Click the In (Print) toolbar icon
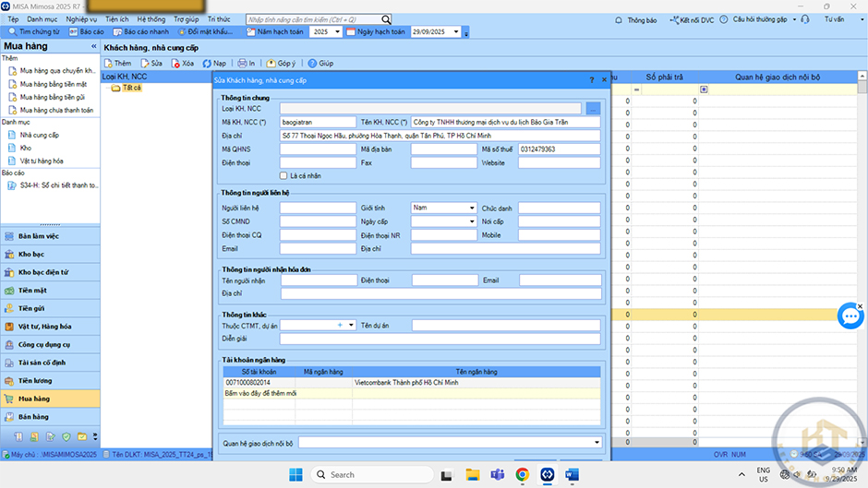This screenshot has width=868, height=488. pyautogui.click(x=247, y=64)
